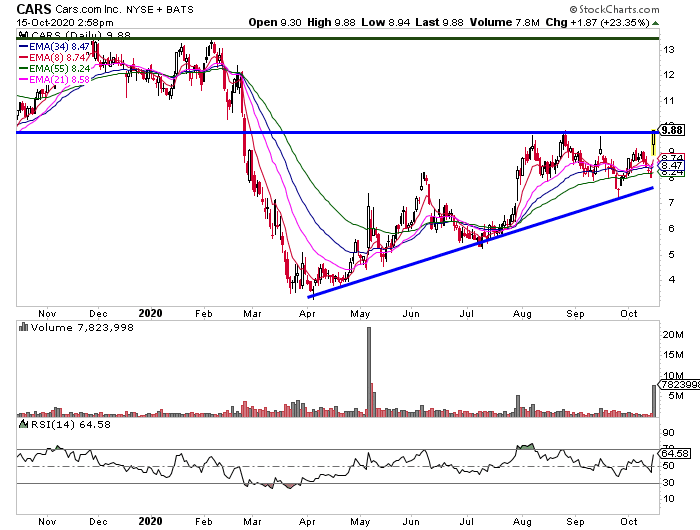Click the 15M label on the volume axis
The image size is (700, 530).
coord(673,355)
